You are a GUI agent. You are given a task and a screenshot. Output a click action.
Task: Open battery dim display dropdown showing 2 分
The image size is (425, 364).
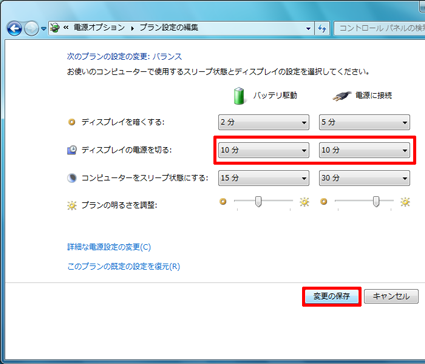click(264, 122)
